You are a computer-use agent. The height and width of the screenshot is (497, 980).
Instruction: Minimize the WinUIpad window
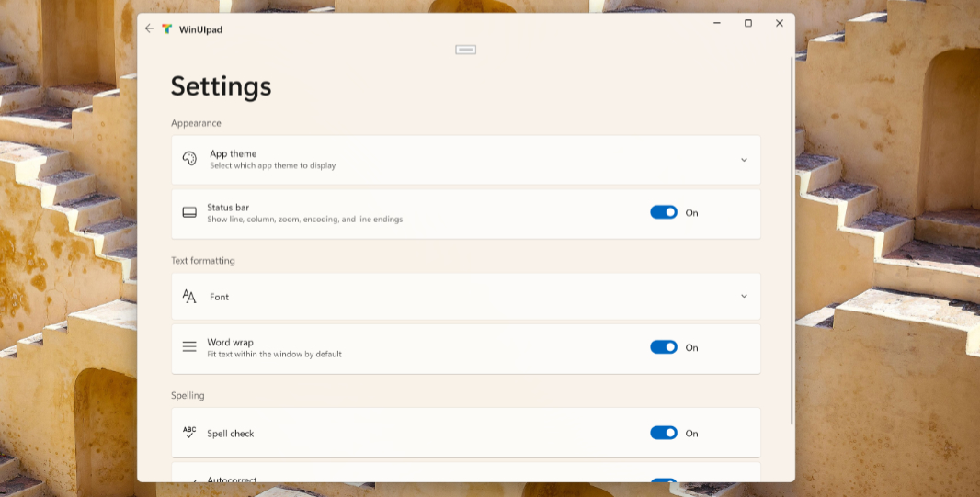[717, 23]
